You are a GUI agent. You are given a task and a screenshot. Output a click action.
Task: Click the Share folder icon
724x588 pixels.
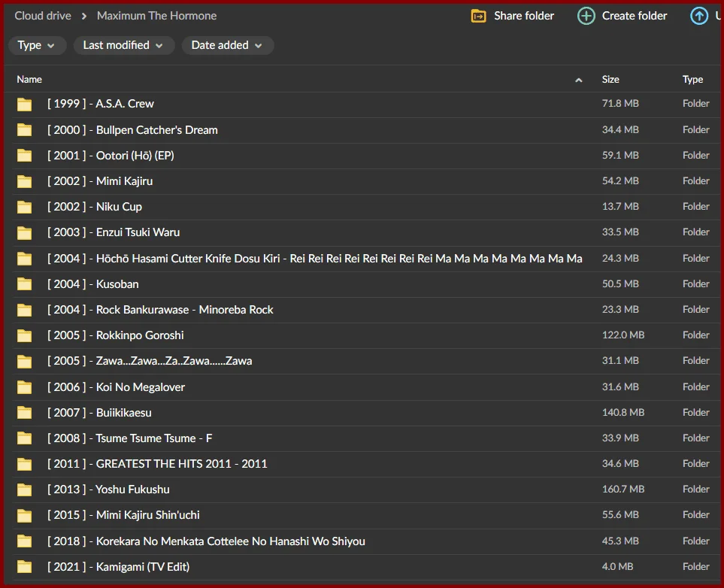click(478, 17)
